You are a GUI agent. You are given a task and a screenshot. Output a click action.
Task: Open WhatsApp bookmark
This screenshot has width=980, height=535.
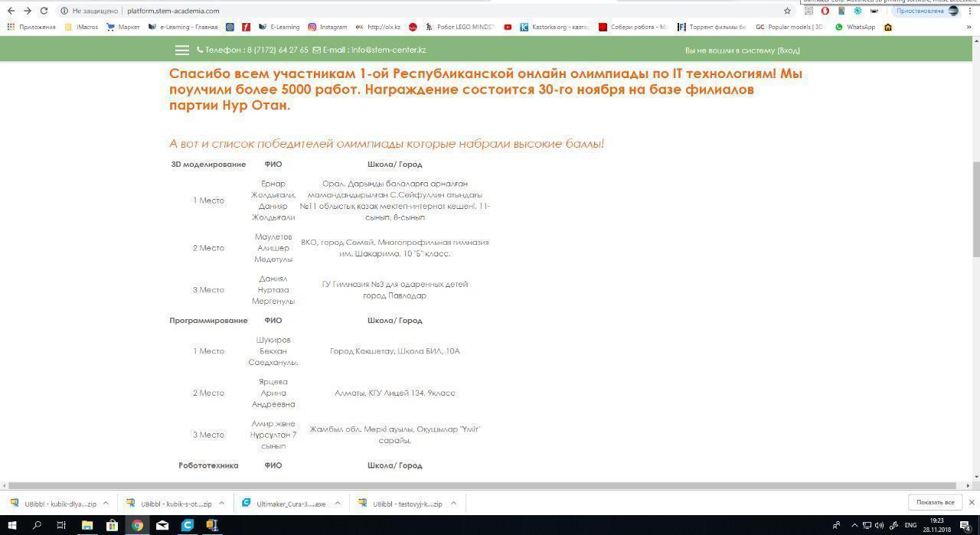pyautogui.click(x=854, y=27)
